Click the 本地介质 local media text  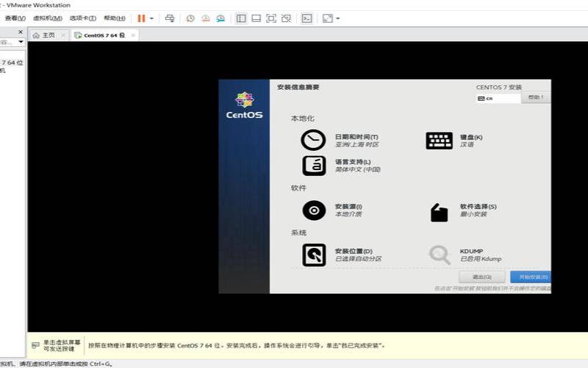point(348,214)
